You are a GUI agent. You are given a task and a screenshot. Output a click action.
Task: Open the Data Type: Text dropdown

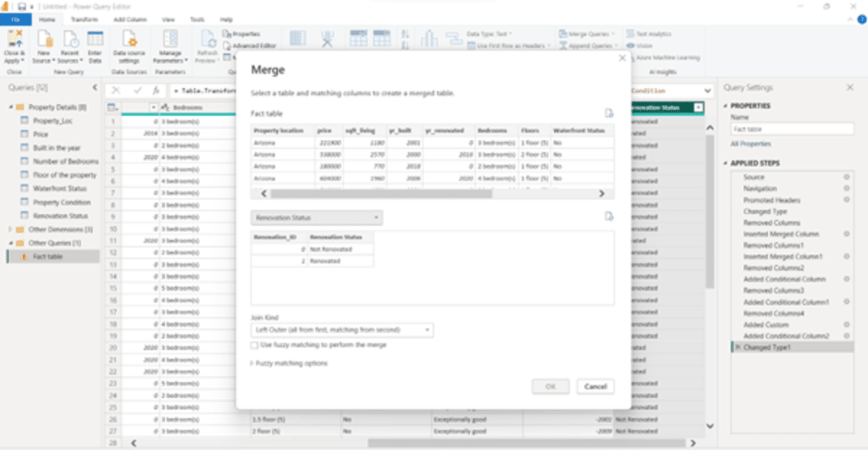coord(490,34)
